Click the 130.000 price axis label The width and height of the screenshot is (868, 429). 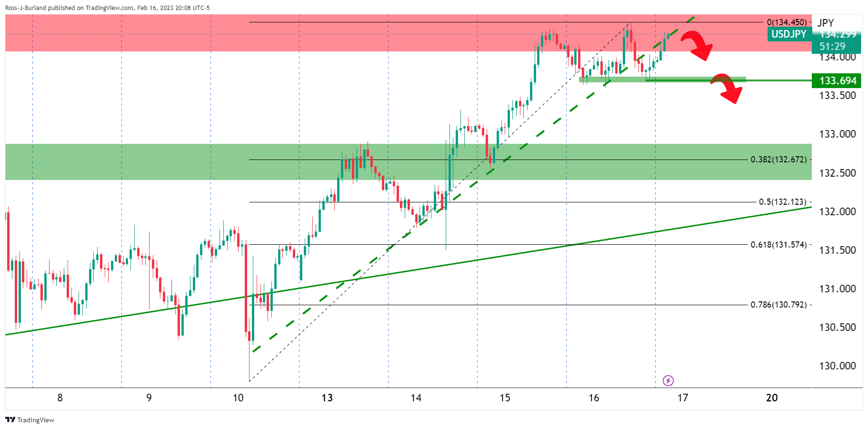click(838, 366)
